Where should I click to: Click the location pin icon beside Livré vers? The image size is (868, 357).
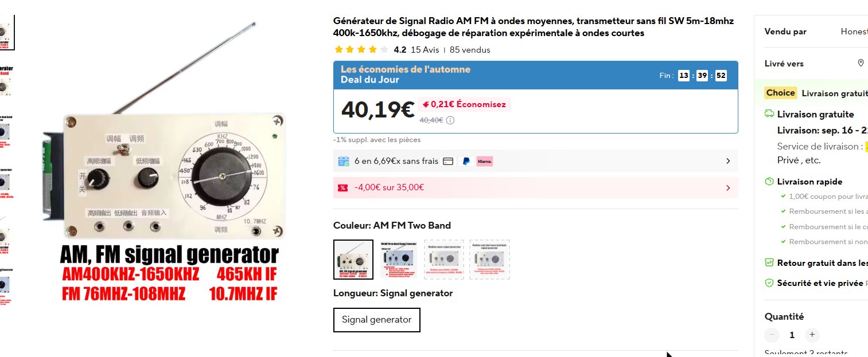point(861,63)
